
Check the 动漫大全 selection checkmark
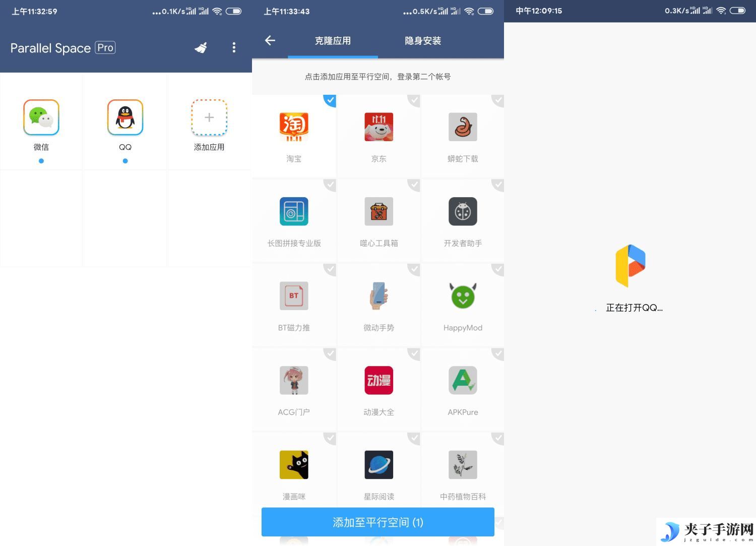(x=414, y=354)
